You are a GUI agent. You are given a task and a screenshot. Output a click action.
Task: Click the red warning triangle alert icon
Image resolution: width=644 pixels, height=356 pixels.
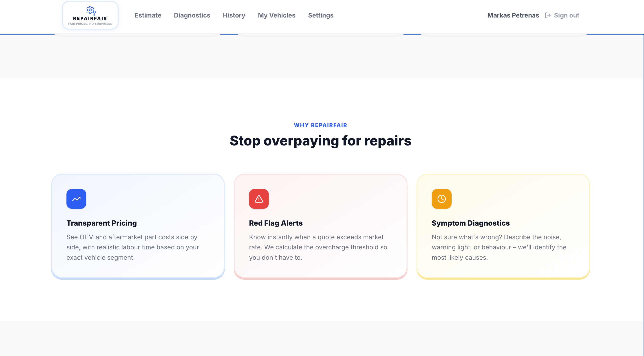[x=259, y=199]
